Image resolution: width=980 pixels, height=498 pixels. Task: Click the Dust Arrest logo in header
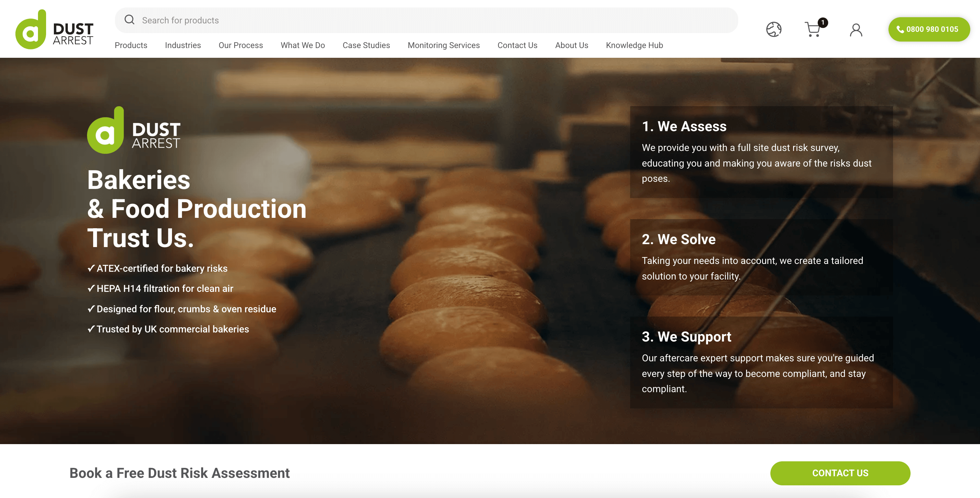pyautogui.click(x=55, y=29)
